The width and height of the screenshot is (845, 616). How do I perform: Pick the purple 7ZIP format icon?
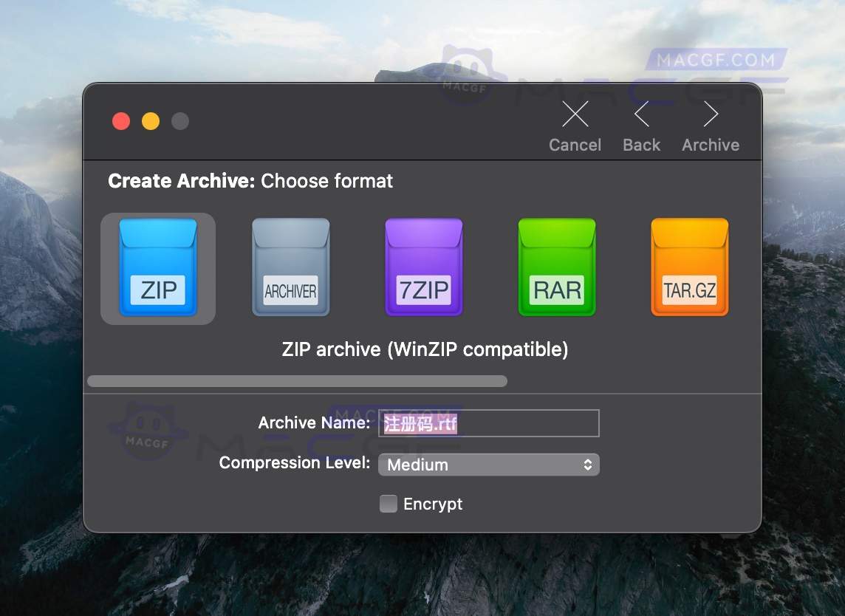(x=424, y=268)
